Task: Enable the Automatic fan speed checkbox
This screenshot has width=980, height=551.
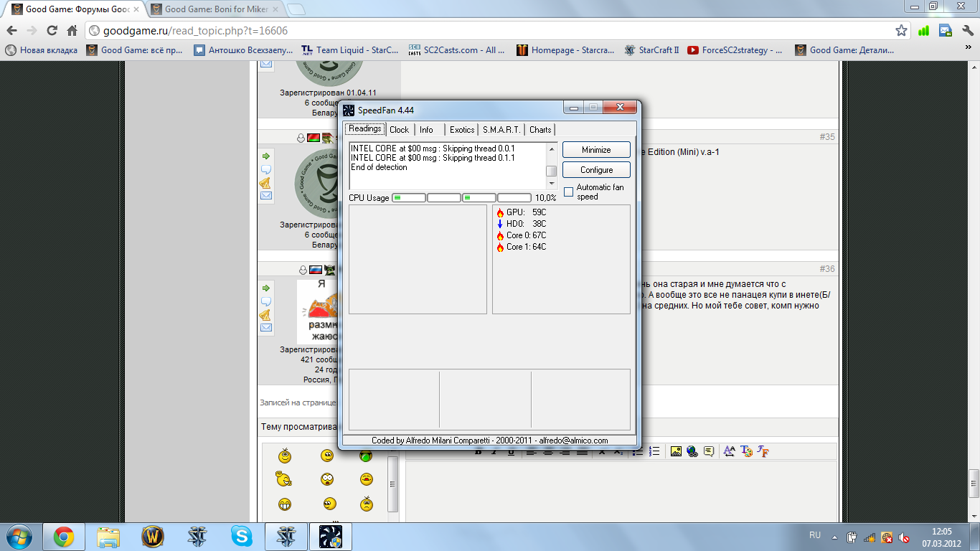Action: (569, 192)
